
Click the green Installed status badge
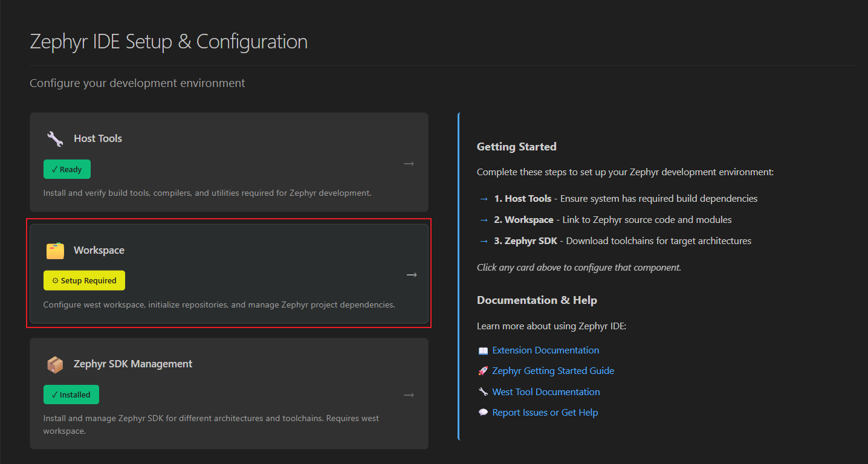coord(71,395)
